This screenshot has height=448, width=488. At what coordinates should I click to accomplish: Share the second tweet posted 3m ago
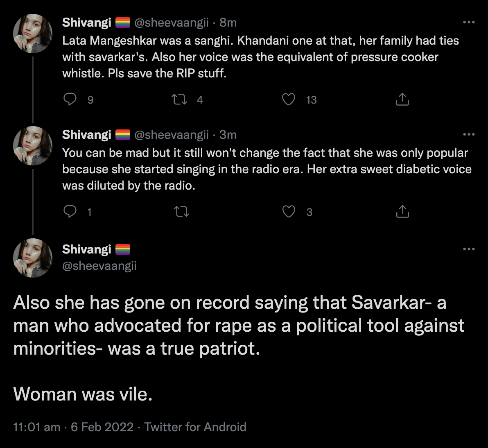pos(402,211)
